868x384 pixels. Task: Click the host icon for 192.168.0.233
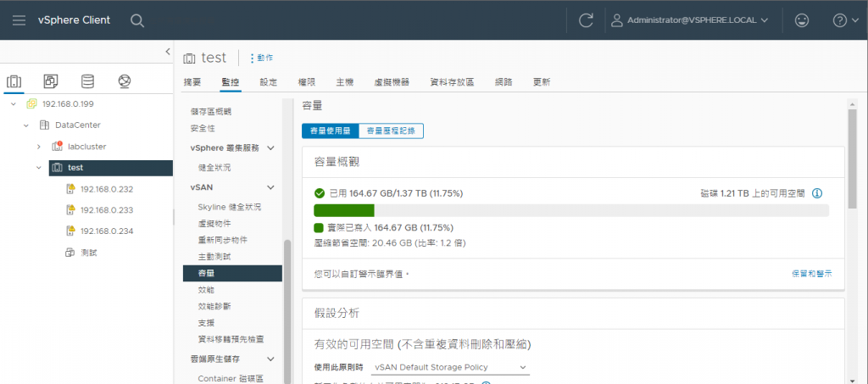pos(70,209)
